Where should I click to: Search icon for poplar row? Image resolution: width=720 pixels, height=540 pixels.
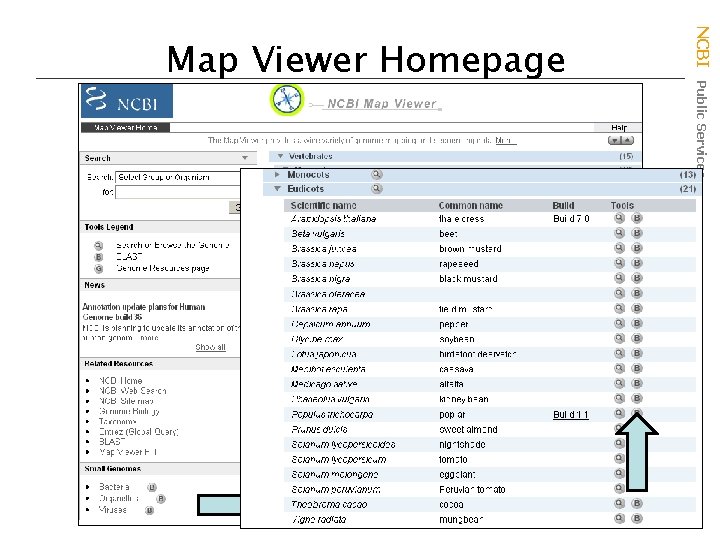[619, 413]
